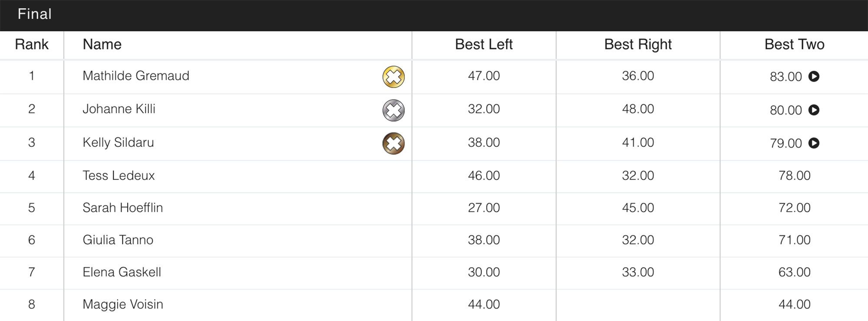Sort by Best Right column
The height and width of the screenshot is (321, 868).
(638, 44)
